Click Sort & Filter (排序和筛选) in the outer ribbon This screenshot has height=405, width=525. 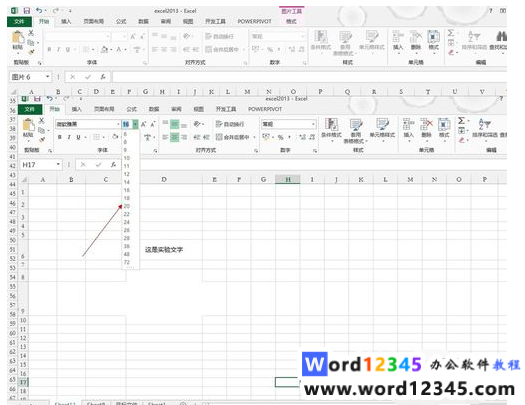[474, 40]
